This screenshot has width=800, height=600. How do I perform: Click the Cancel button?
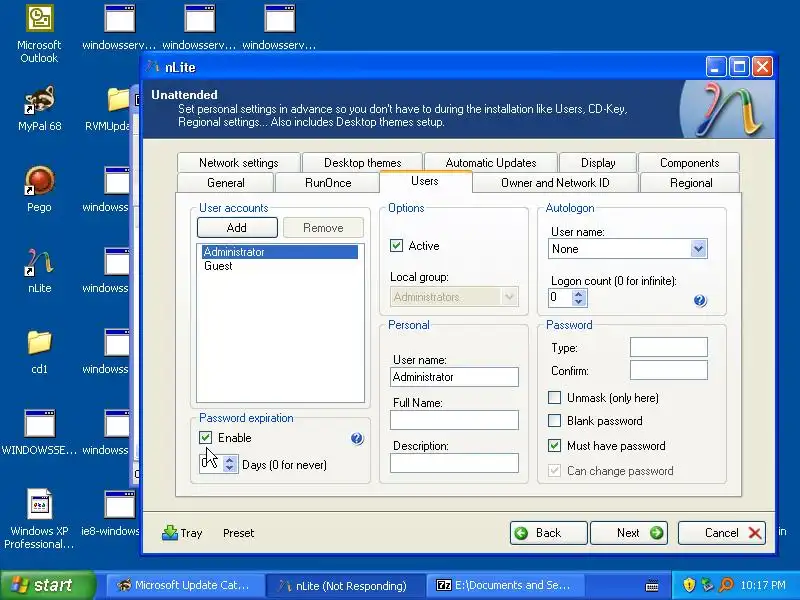[721, 533]
